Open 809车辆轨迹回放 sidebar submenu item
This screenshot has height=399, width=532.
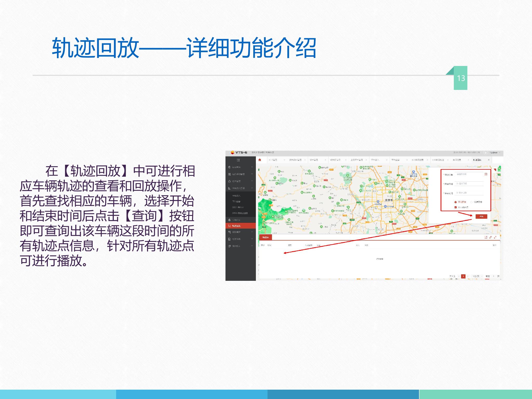coord(241,213)
